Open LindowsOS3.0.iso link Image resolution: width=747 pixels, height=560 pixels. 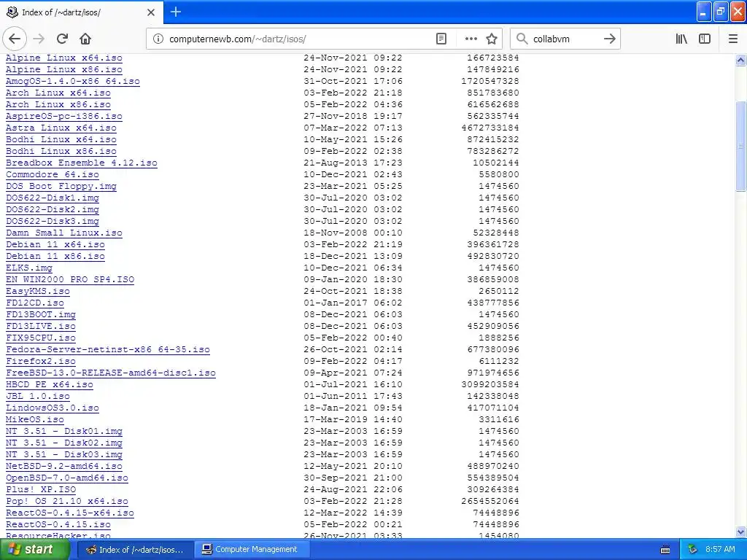click(x=53, y=408)
